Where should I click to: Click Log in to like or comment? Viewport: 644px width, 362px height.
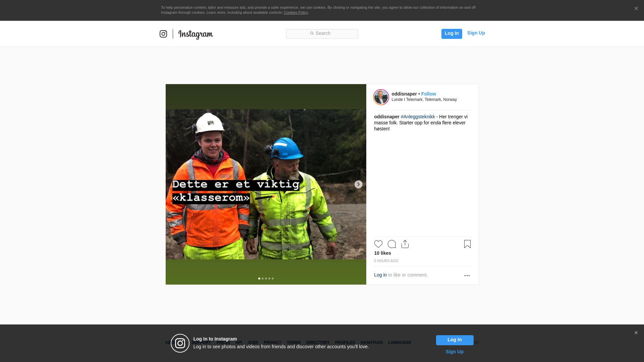click(380, 275)
